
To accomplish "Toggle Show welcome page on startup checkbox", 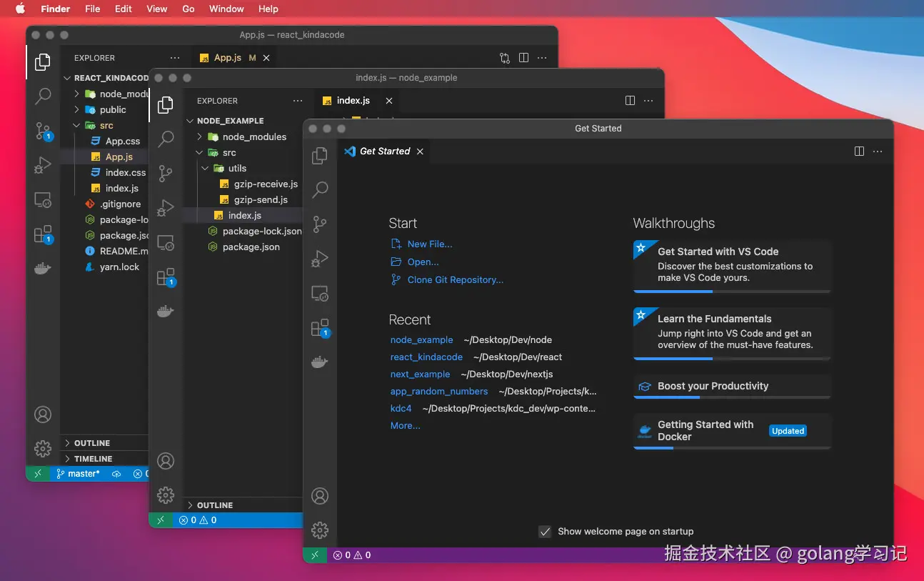I will [545, 532].
